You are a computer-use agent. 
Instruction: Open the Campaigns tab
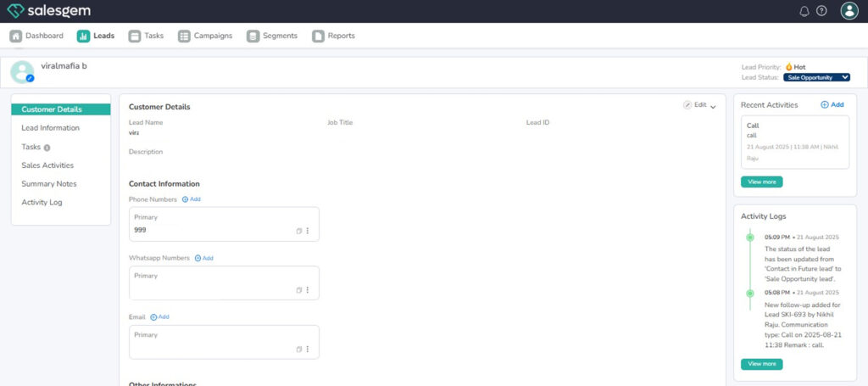[205, 36]
